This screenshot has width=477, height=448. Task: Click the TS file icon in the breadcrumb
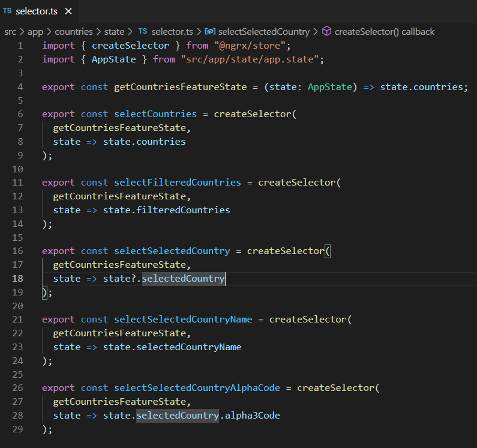(143, 31)
